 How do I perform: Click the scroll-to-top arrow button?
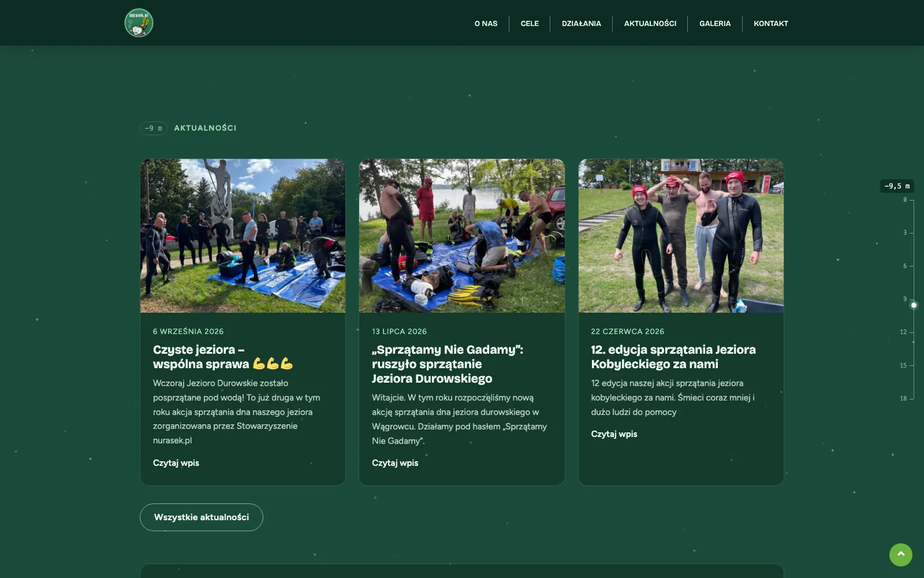[900, 555]
